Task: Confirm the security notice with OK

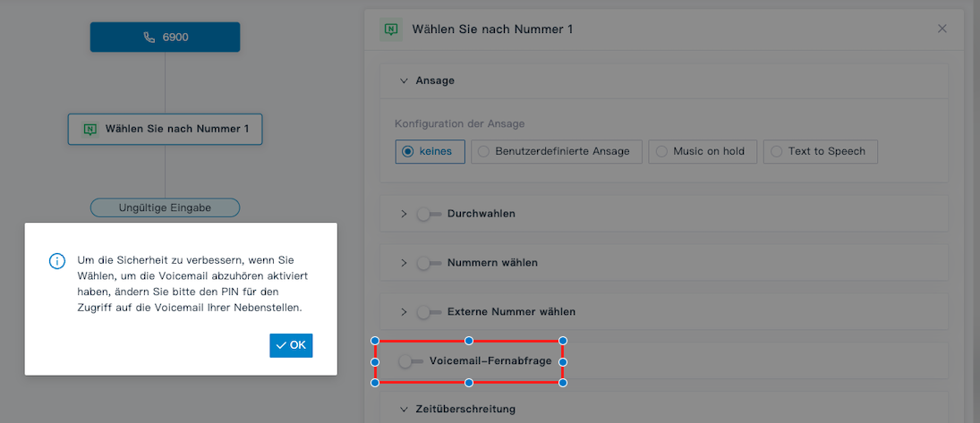Action: point(291,345)
